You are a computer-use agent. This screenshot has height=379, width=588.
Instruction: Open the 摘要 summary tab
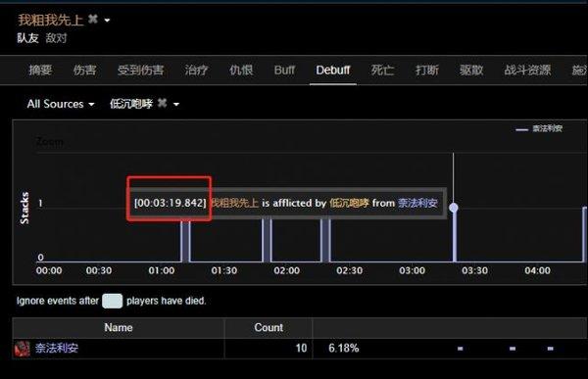pyautogui.click(x=40, y=71)
